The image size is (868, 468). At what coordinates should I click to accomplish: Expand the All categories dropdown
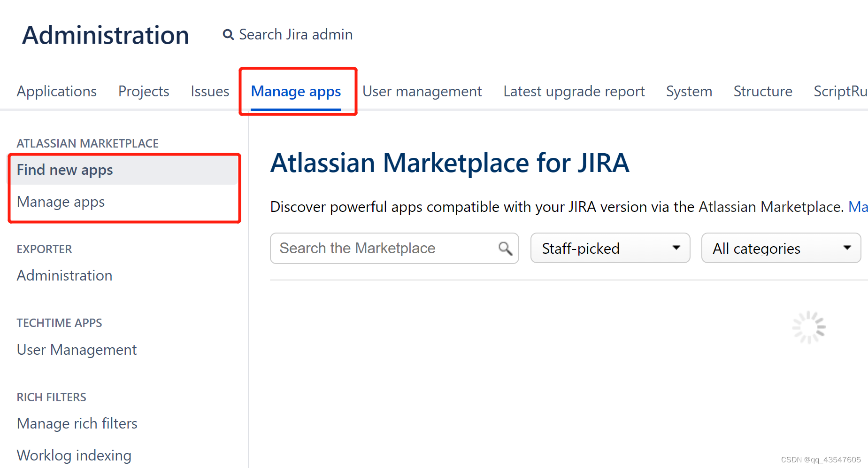click(x=781, y=248)
